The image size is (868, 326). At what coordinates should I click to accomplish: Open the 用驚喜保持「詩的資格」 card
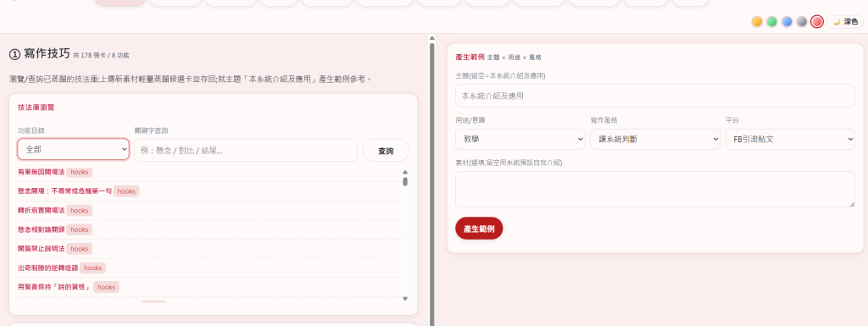54,287
